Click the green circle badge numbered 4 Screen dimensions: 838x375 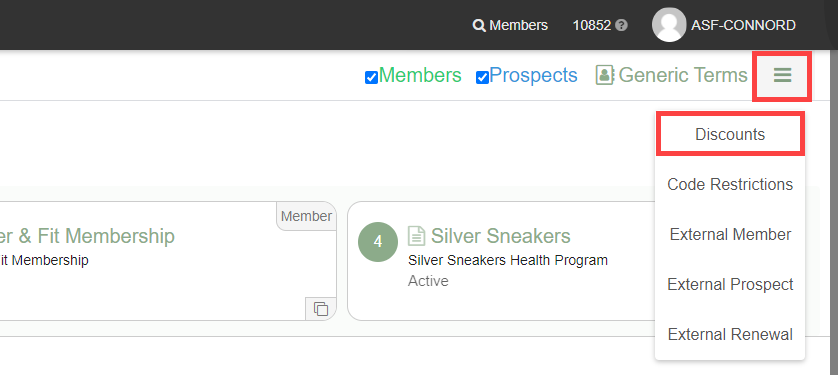point(378,242)
